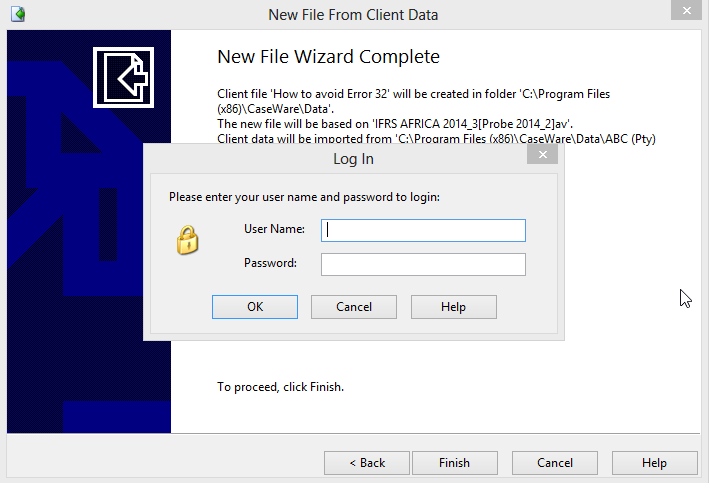Cancel the Log In dialog
Image resolution: width=709 pixels, height=483 pixels.
[x=354, y=307]
